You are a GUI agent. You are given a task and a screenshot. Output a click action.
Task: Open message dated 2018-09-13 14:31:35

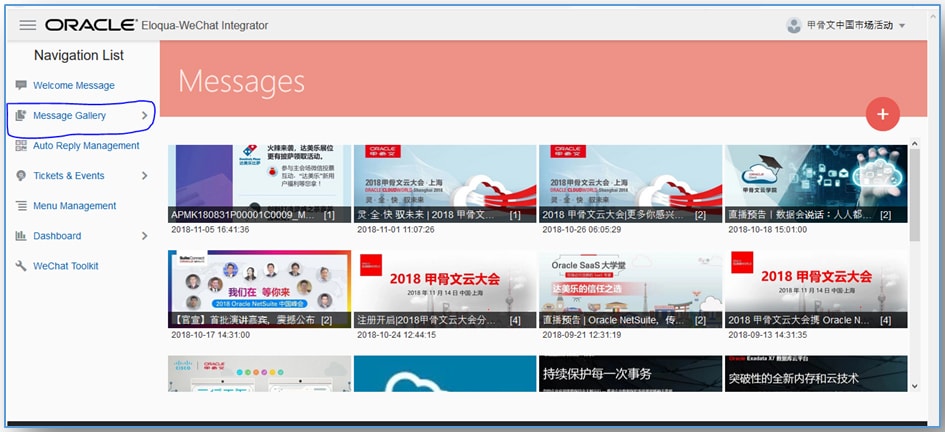coord(816,289)
